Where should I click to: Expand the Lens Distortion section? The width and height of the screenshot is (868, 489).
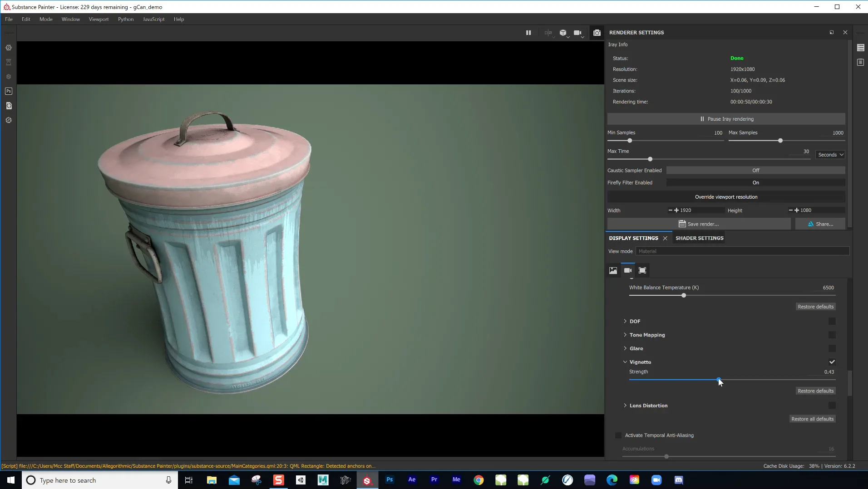(625, 406)
